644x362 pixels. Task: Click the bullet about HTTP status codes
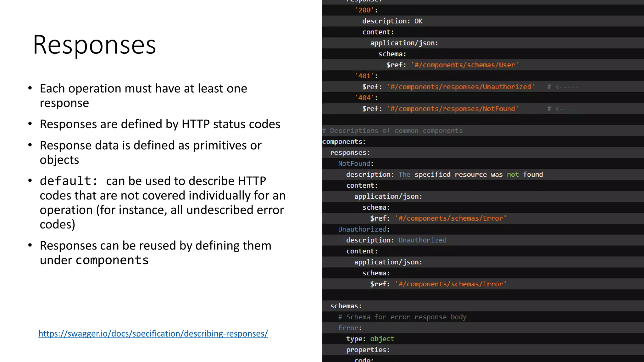pos(160,124)
